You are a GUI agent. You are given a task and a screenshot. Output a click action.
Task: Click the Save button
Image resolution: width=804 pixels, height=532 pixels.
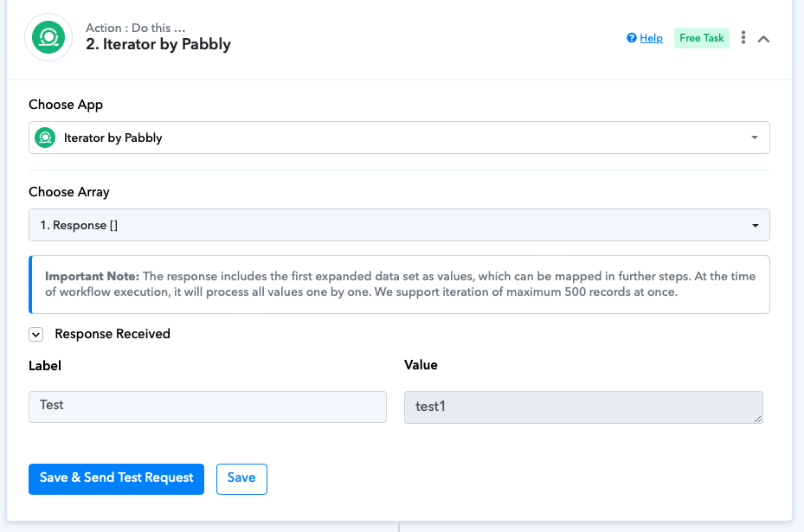click(x=241, y=479)
